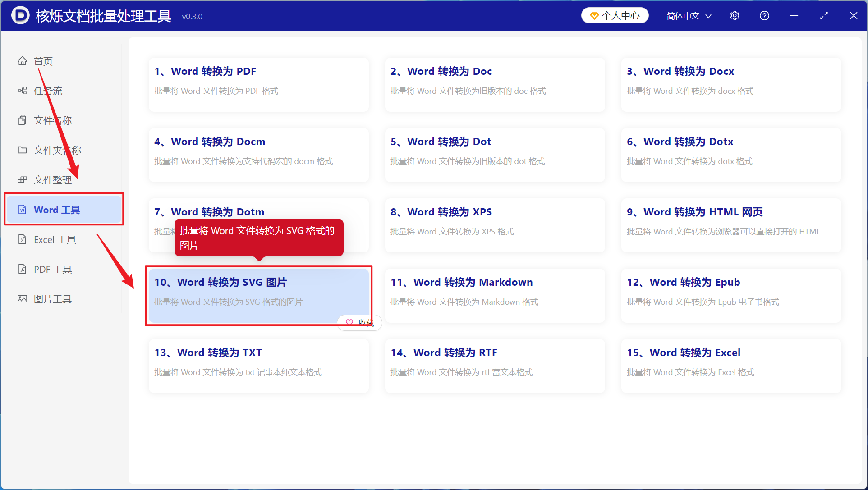Viewport: 868px width, 490px height.
Task: Click the 收藏 favorite button on SVG card
Action: coord(360,322)
